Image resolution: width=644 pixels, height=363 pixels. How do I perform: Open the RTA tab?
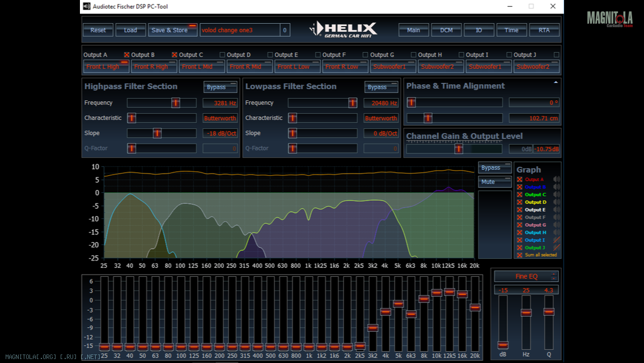pos(544,30)
